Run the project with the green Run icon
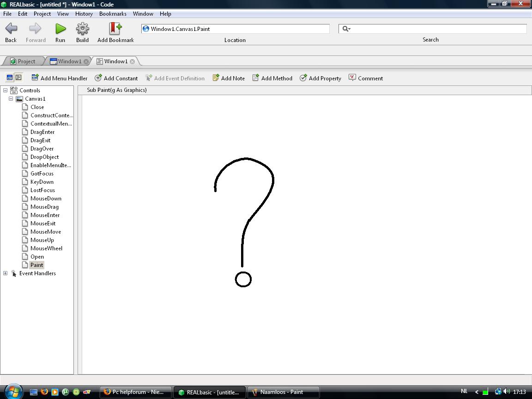The image size is (532, 399). coord(60,29)
